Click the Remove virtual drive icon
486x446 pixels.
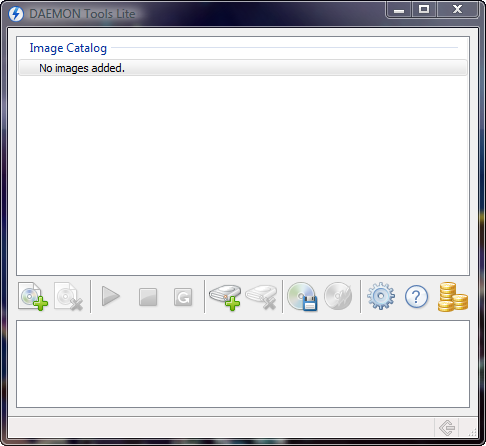(261, 297)
